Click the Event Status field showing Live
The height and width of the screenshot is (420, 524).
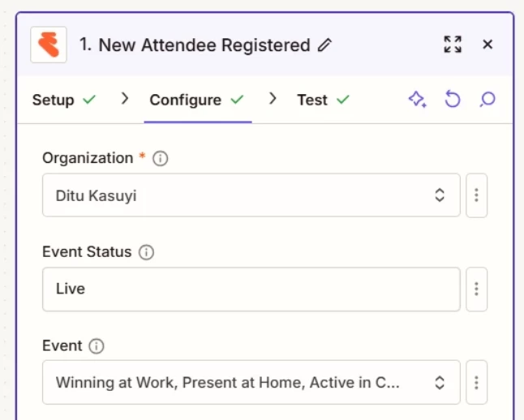251,289
